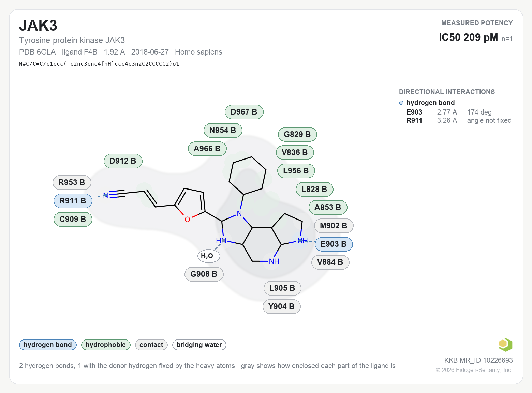This screenshot has height=393, width=532.
Task: Click the Eidogen-Sertanty copyright text
Action: point(474,370)
